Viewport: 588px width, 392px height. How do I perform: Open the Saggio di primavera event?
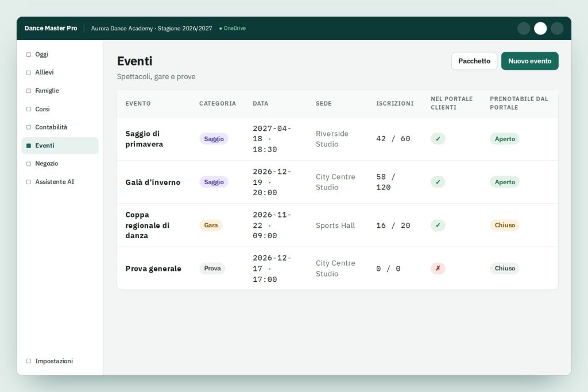click(x=144, y=139)
